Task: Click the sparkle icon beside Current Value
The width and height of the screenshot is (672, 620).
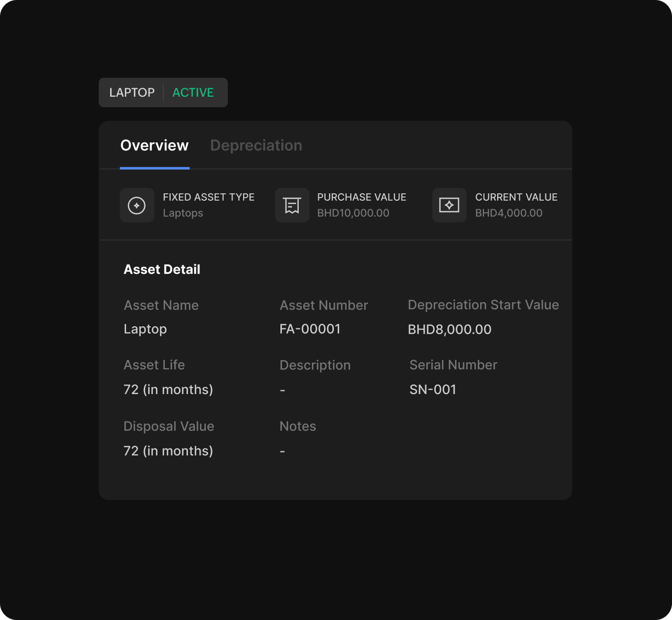Action: point(449,205)
